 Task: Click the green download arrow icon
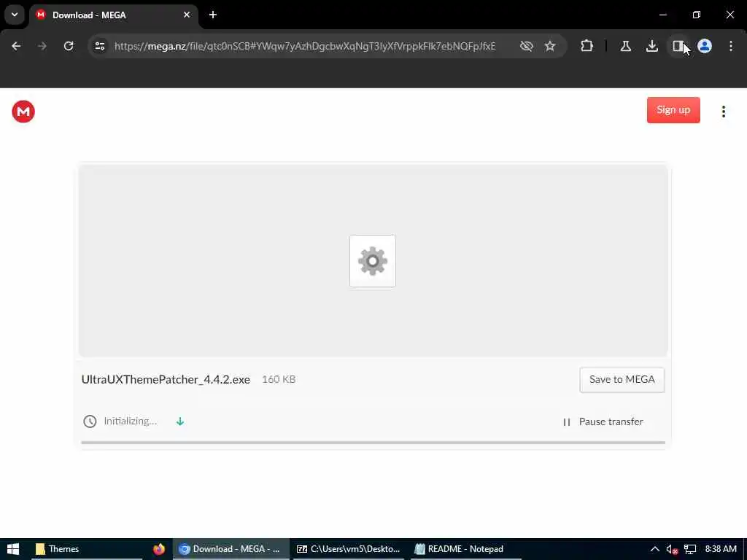tap(180, 421)
